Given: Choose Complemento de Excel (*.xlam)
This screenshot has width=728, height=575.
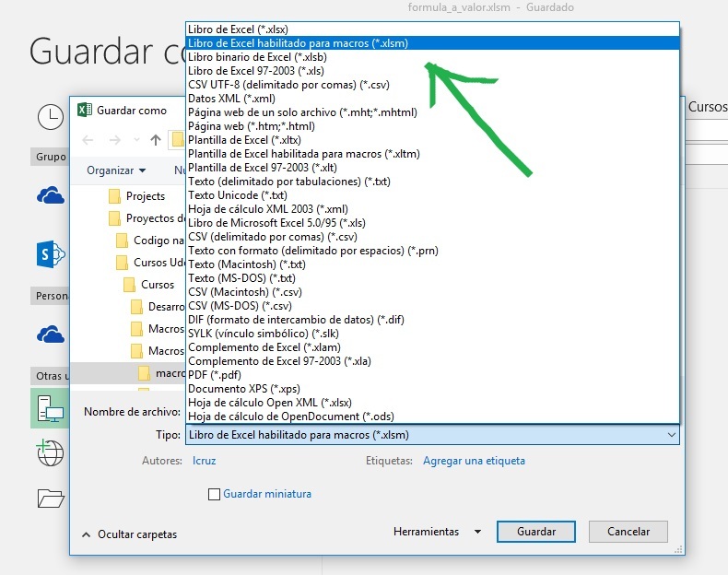Looking at the screenshot, I should [x=432, y=347].
